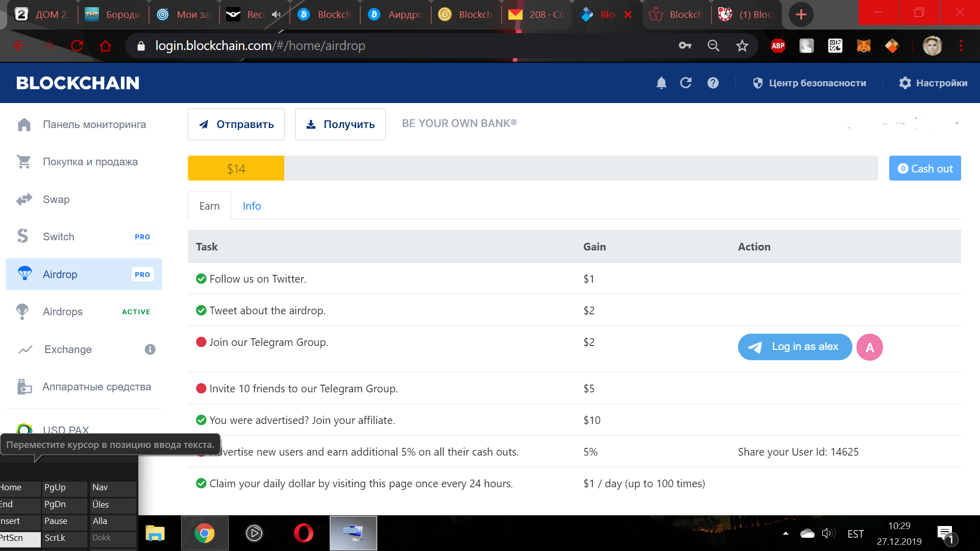Click green check beside You were advertised
The width and height of the screenshot is (980, 551).
point(201,420)
